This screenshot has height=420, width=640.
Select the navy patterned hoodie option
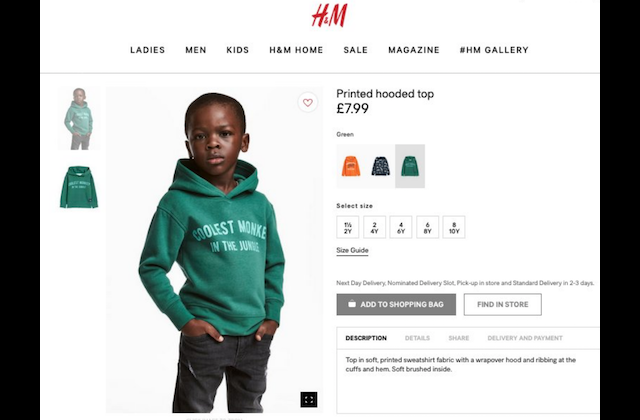380,166
